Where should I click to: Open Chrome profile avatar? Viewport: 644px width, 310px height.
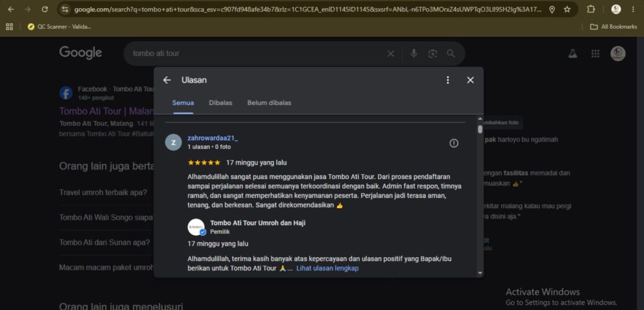616,9
